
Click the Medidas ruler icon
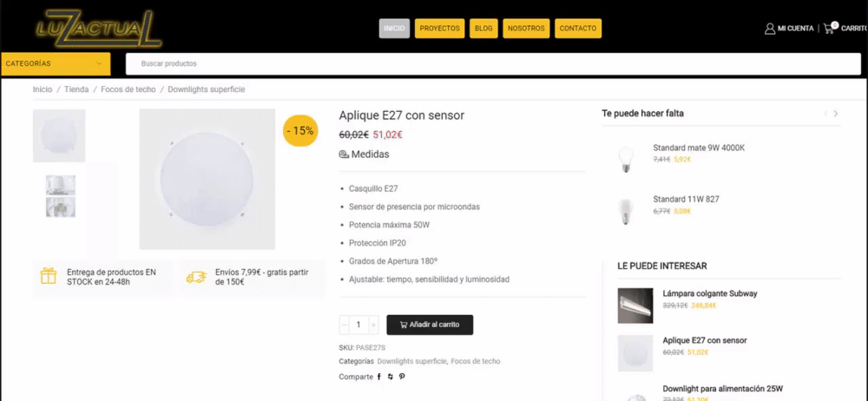(344, 154)
